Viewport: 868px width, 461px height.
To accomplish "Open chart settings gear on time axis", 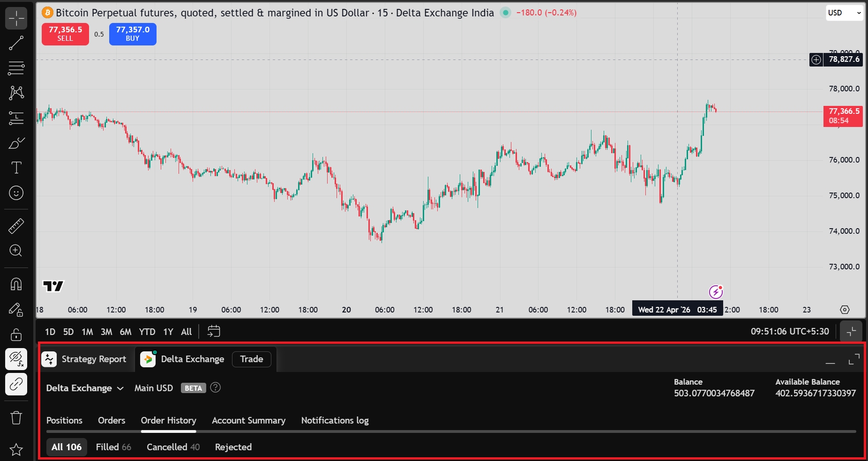I will pos(845,310).
